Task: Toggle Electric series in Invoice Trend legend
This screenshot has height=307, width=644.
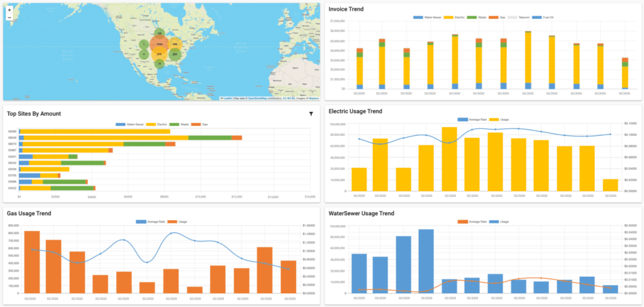Action: tap(455, 17)
